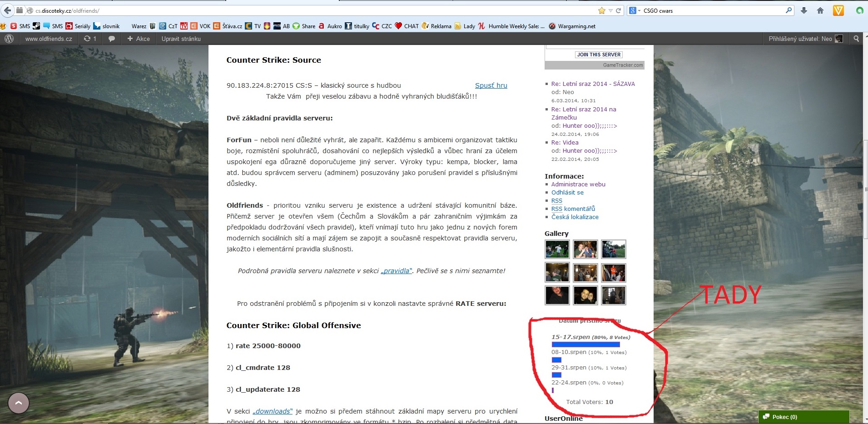Open the Seriály bookmark

click(78, 26)
